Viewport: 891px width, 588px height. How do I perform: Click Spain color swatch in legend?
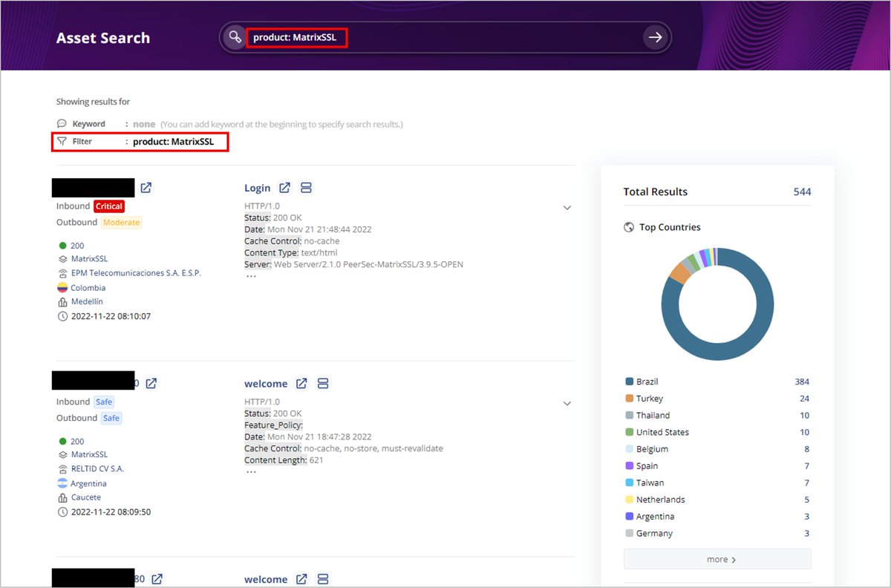click(630, 466)
